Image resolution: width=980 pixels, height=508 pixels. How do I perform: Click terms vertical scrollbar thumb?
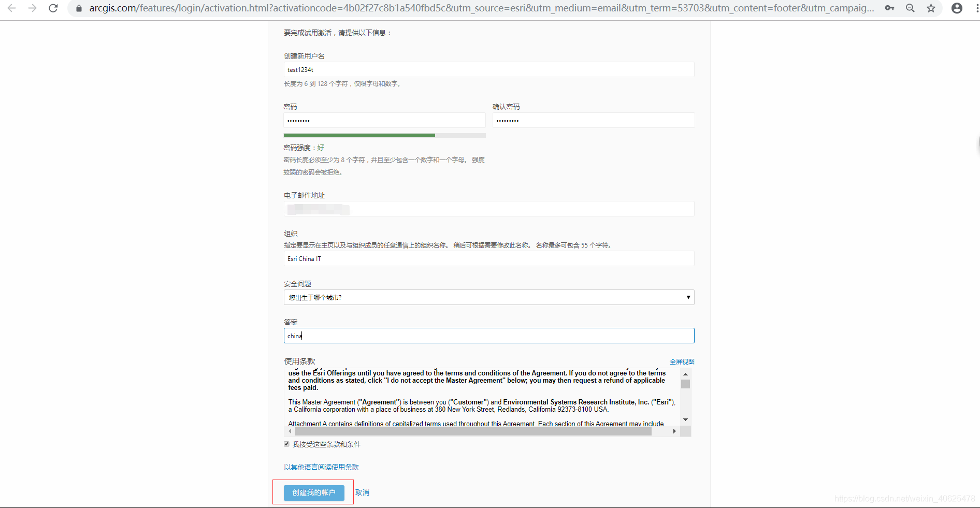coord(685,384)
